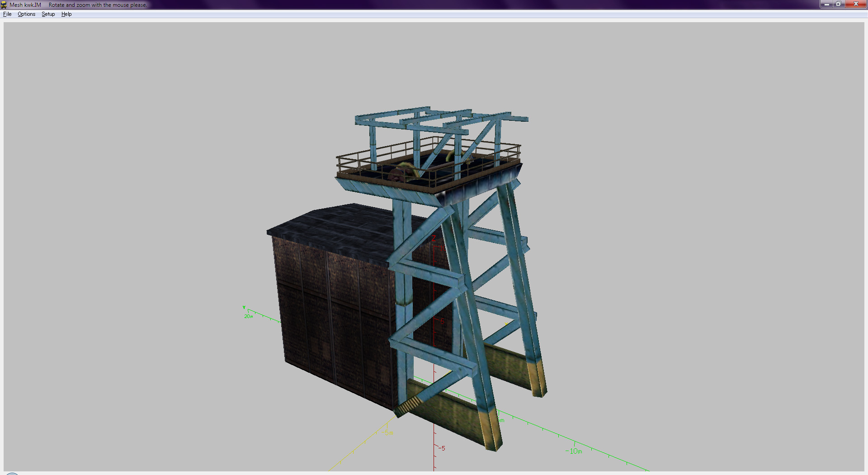The width and height of the screenshot is (868, 475).
Task: Click the yellow 5m axis marker
Action: [x=389, y=433]
